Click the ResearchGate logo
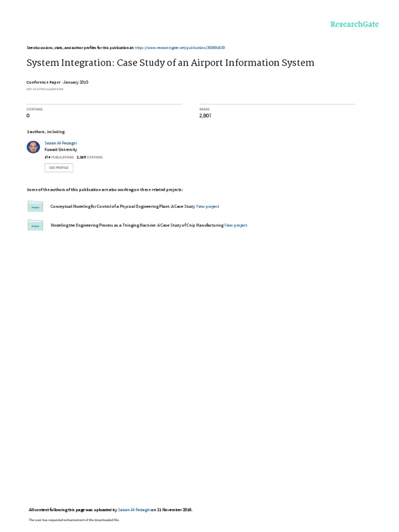The width and height of the screenshot is (399, 532). pos(354,24)
